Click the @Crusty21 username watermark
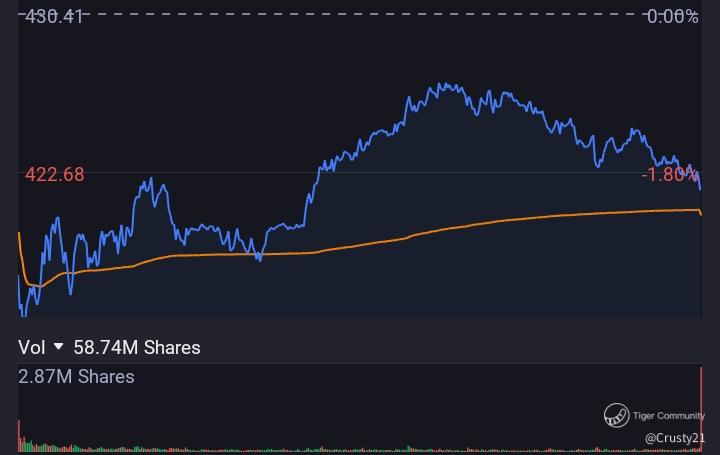Viewport: 720px width, 455px height. (x=674, y=438)
